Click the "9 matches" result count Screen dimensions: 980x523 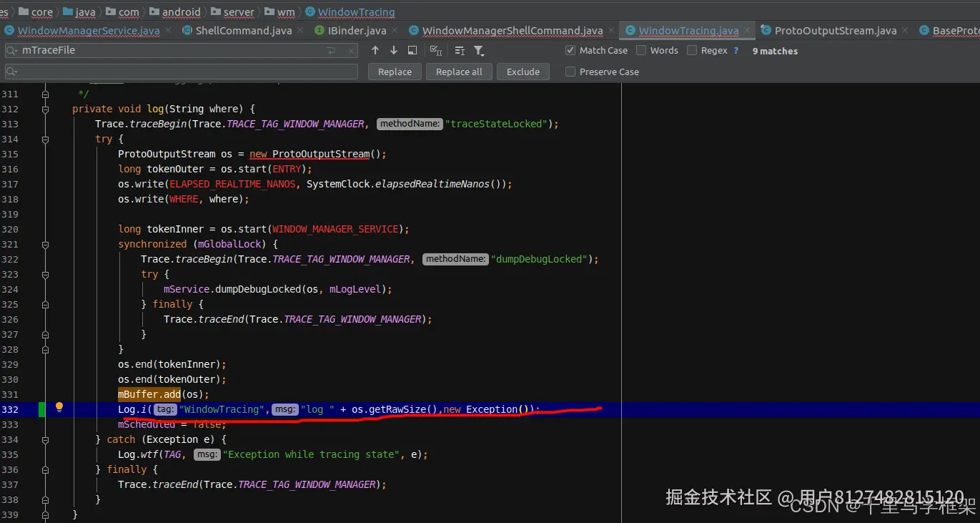(x=775, y=51)
